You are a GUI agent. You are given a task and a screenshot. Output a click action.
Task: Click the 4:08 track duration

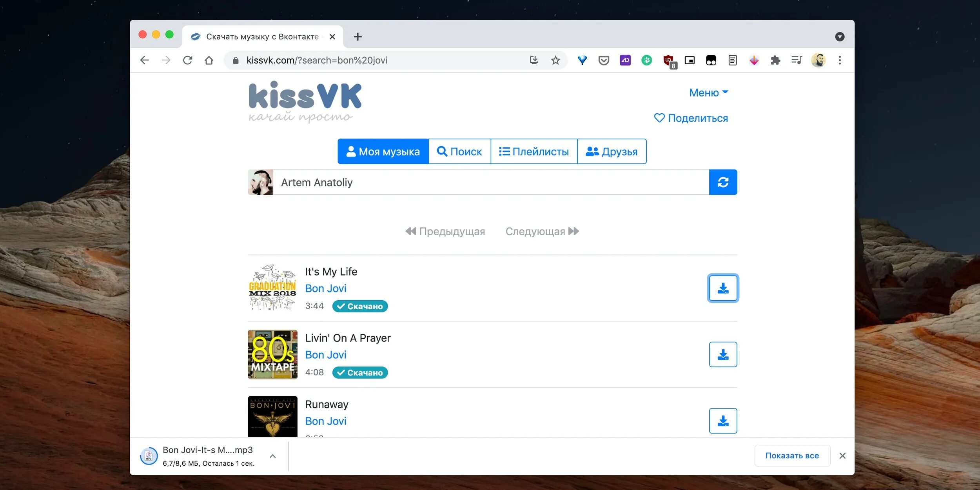click(x=314, y=372)
